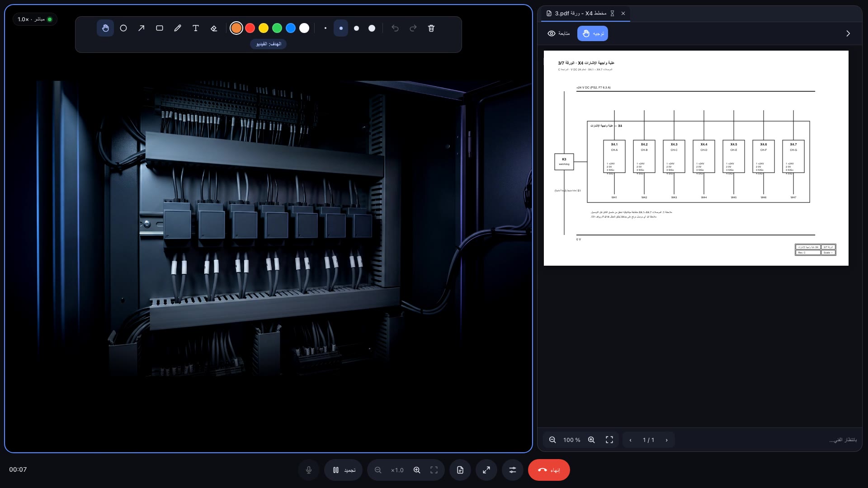
Task: End the call with إنهاء button
Action: point(549,470)
